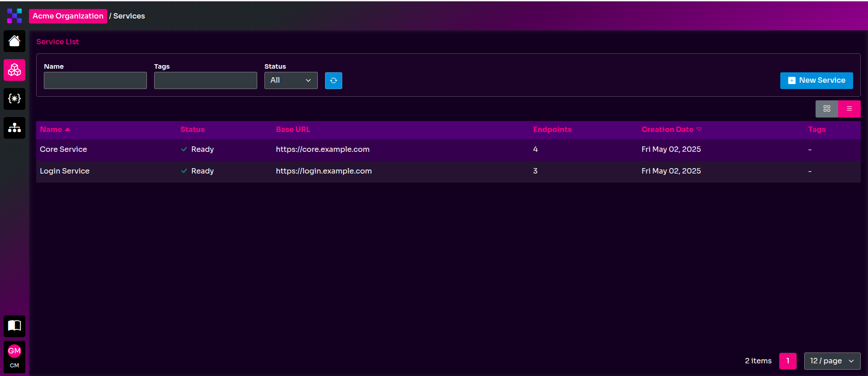
Task: Switch to grid card view
Action: [x=826, y=109]
